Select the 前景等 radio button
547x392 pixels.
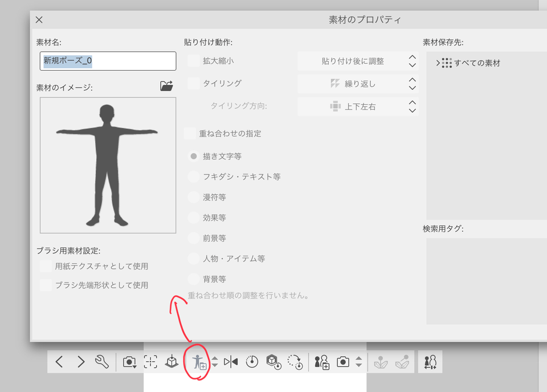194,238
